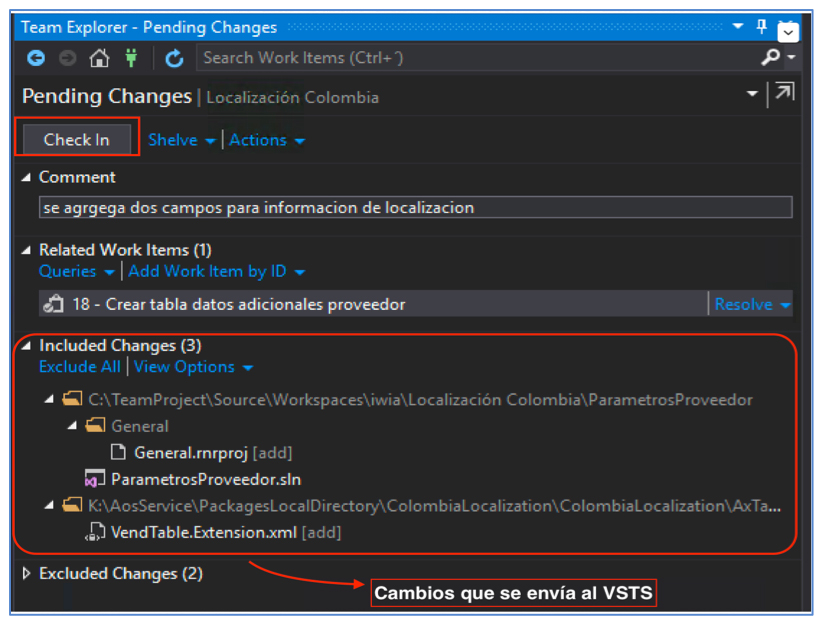Open the Queries dropdown
The image size is (822, 624).
click(x=77, y=272)
